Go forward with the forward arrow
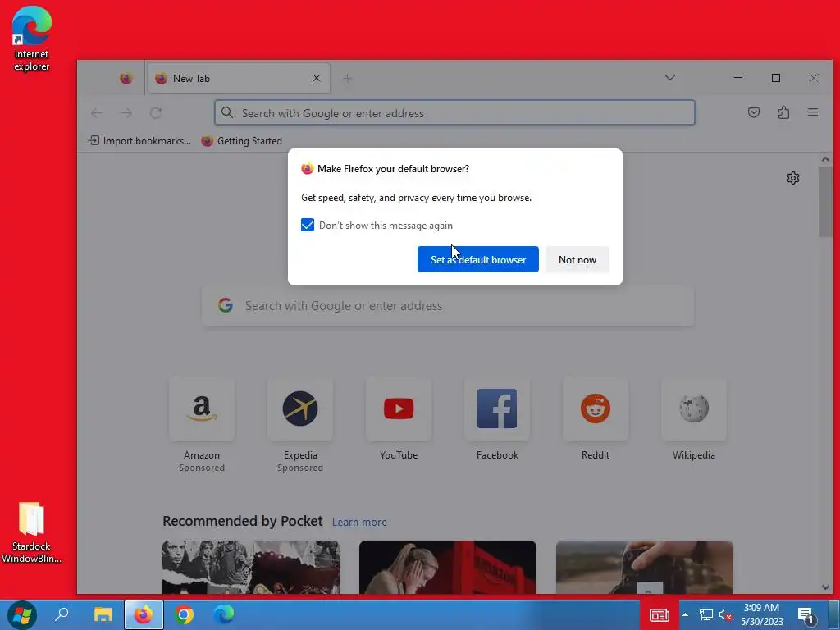 coord(126,113)
